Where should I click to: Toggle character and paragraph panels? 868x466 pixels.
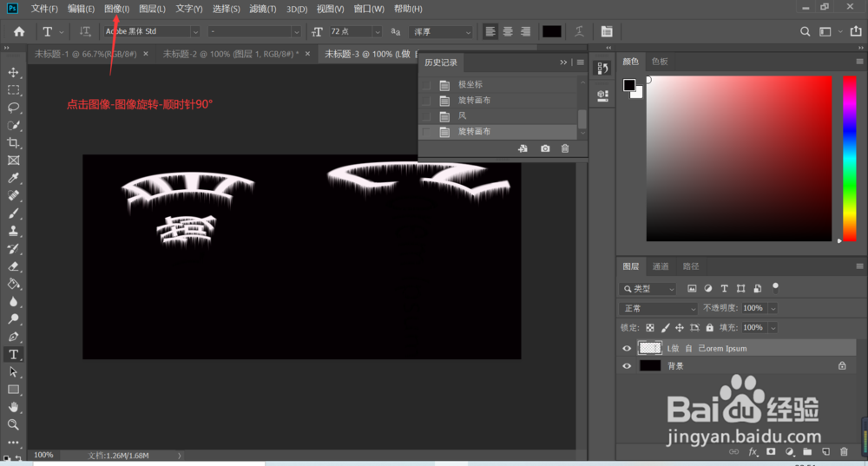[x=607, y=31]
